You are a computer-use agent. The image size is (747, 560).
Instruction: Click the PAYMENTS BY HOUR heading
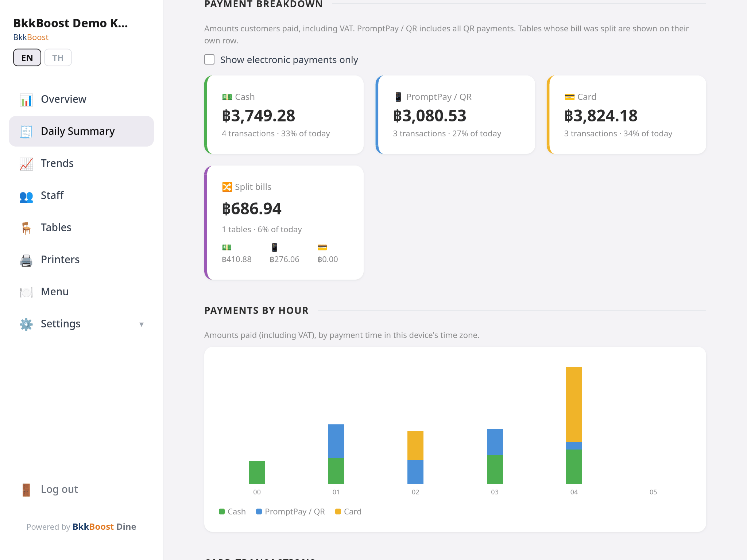[x=256, y=310]
